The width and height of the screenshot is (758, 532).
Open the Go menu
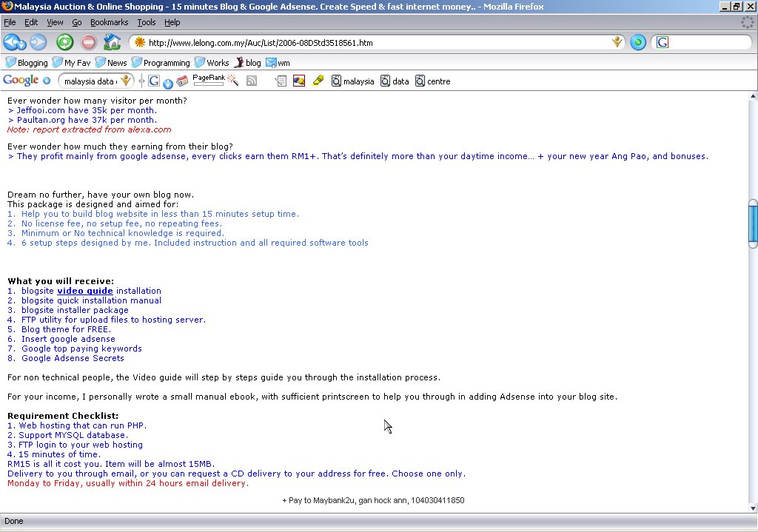coord(77,22)
